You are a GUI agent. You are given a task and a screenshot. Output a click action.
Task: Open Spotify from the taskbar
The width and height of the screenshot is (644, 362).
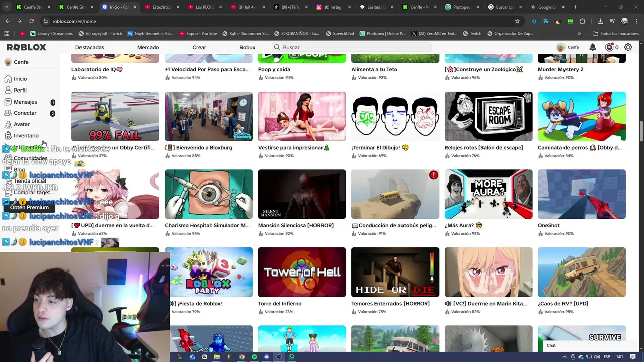[254, 357]
